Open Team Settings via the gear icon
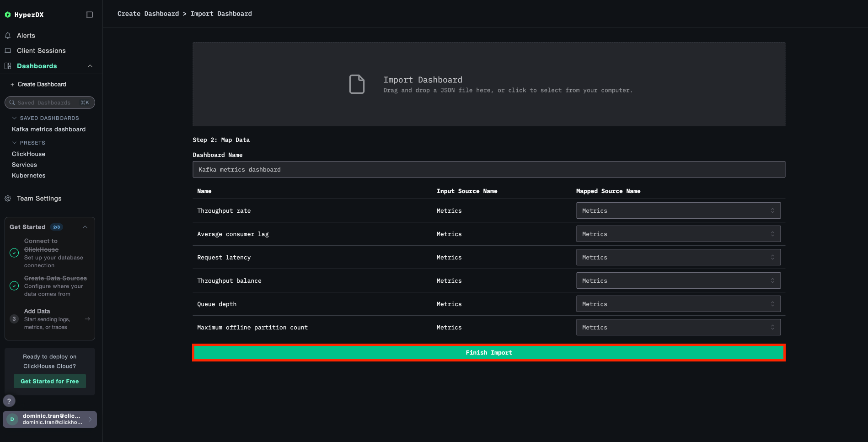The width and height of the screenshot is (868, 442). click(8, 198)
